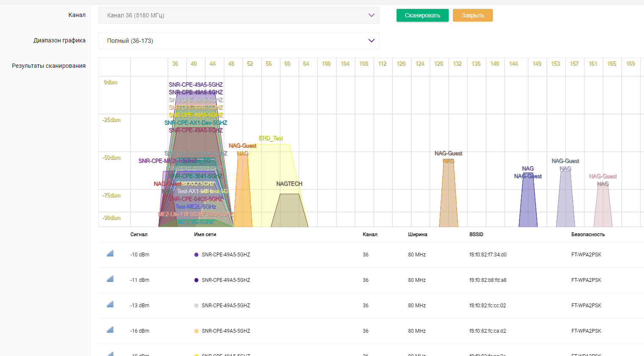Click the 0dbm axis label

111,82
